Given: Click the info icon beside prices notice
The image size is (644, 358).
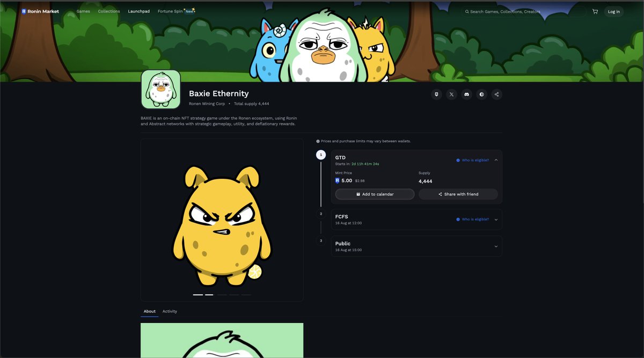Looking at the screenshot, I should pyautogui.click(x=318, y=141).
